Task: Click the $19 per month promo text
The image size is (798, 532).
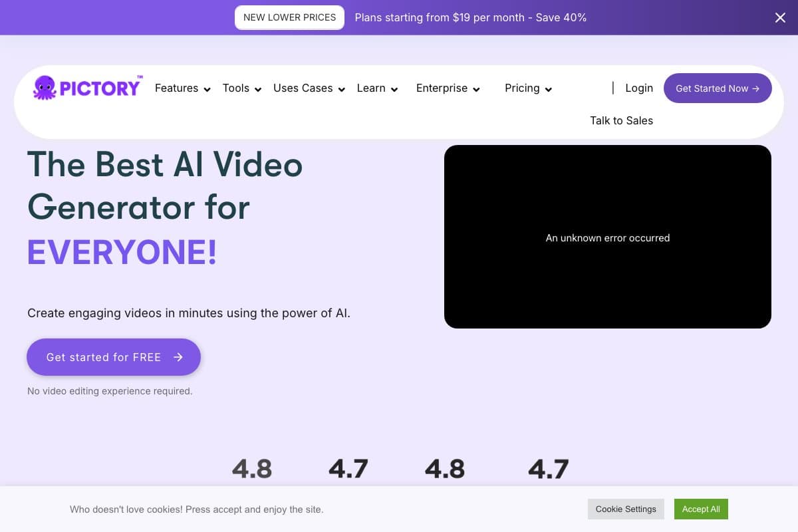Action: (471, 17)
